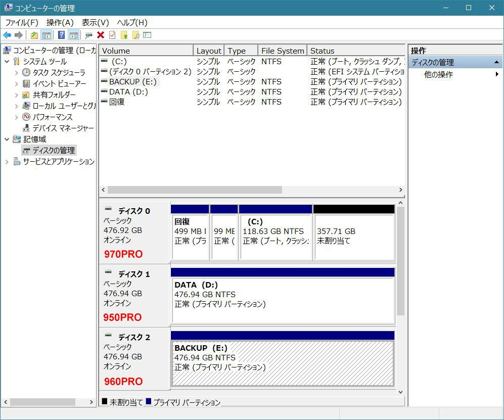The height and width of the screenshot is (420, 504).
Task: Click the gray Forward arrow in toolbar
Action: click(x=19, y=35)
